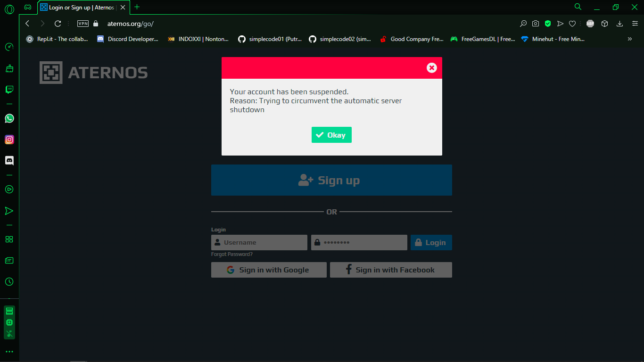The image size is (644, 362).
Task: Toggle the VPN badge in address bar
Action: [83, 24]
